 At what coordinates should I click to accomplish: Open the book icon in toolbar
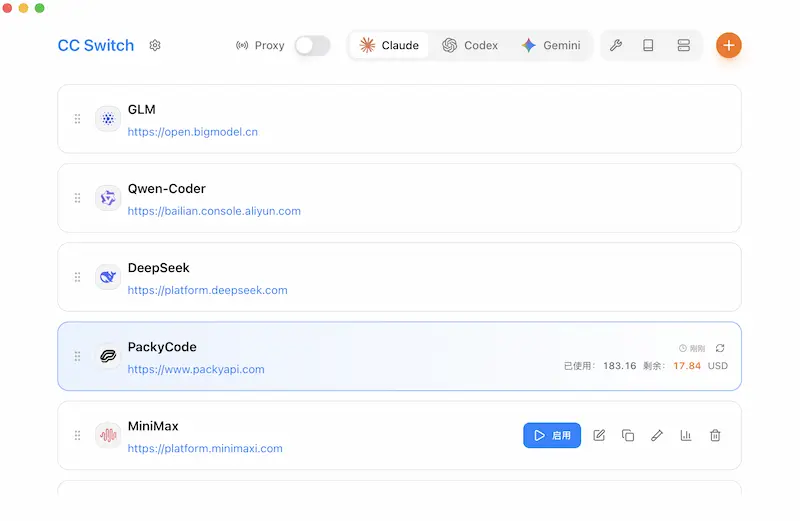[648, 45]
